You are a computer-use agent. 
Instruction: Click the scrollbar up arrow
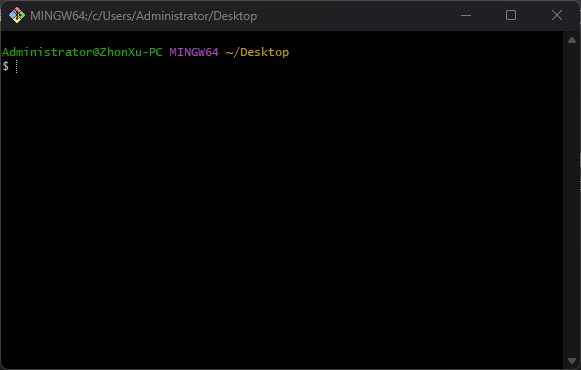point(572,40)
